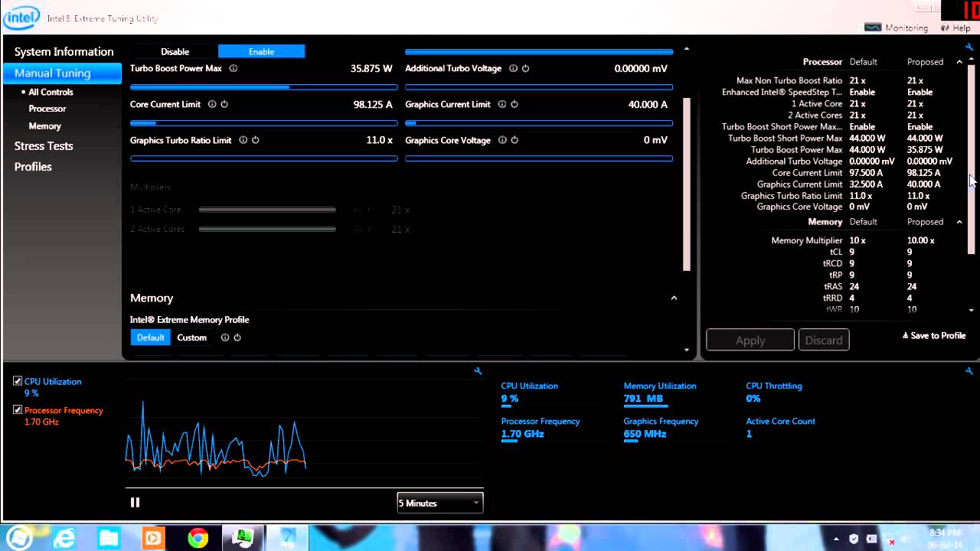Click the tuning panel vertical scrollbar thumb
This screenshot has height=551, width=980.
coord(686,184)
